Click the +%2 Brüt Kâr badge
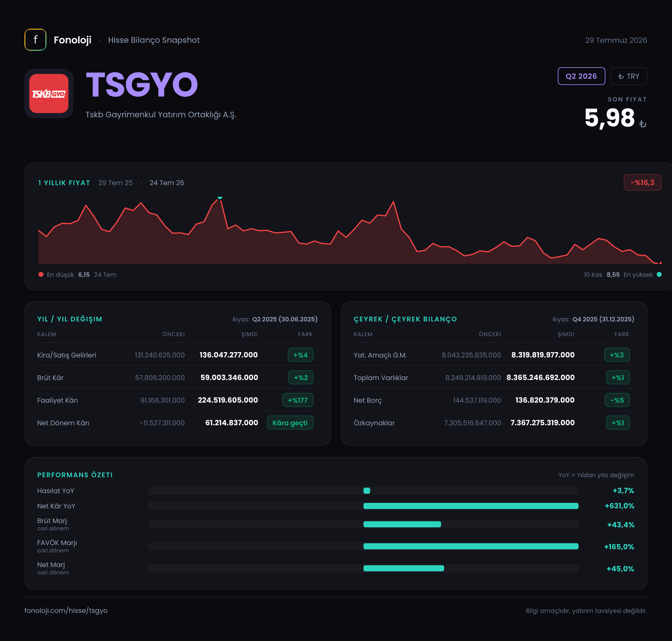Viewport: 672px width, 641px height. (x=301, y=378)
